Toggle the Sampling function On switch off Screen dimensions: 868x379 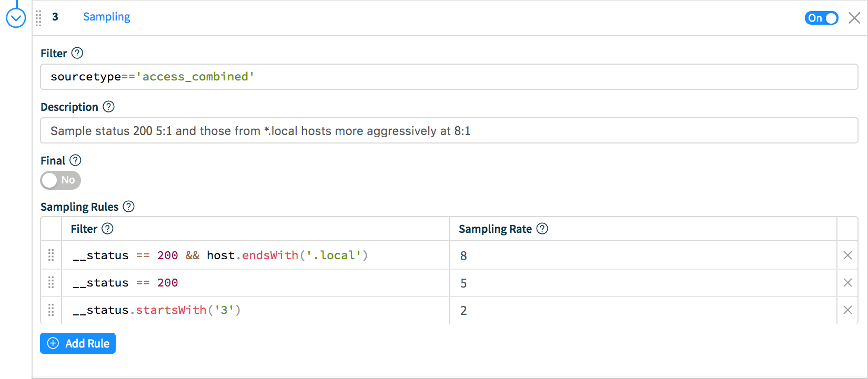[x=821, y=18]
